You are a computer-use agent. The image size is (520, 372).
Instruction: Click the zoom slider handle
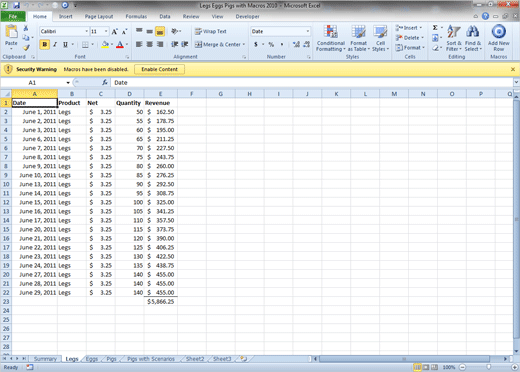(488, 367)
